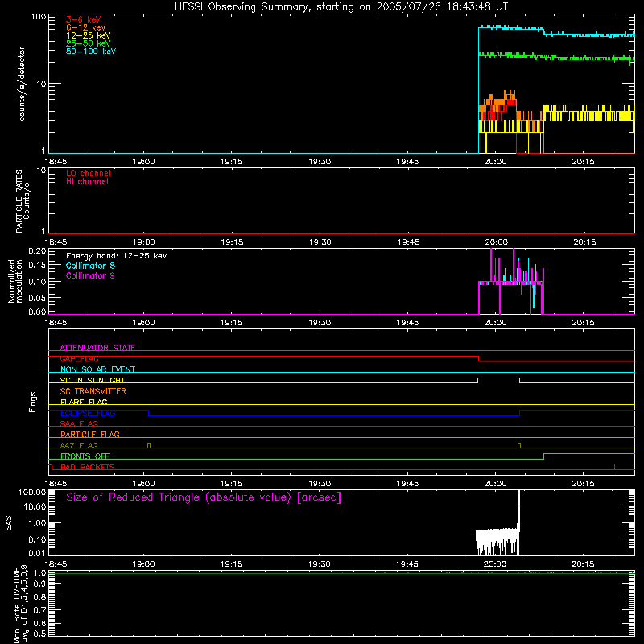The height and width of the screenshot is (644, 644).
Task: Select the FLARE_FLAG label
Action: pyautogui.click(x=84, y=402)
